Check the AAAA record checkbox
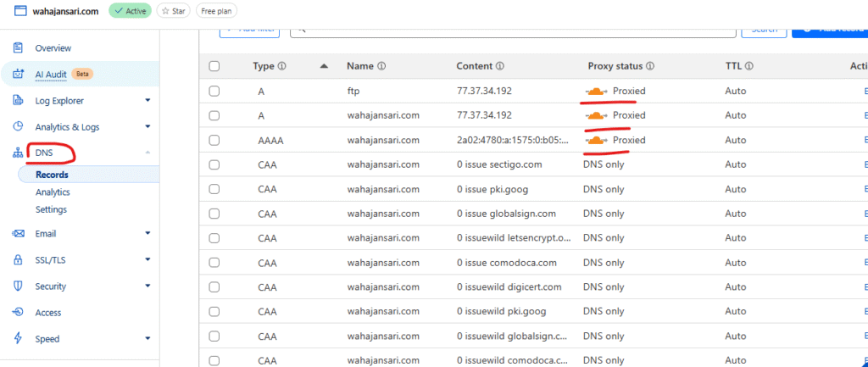Viewport: 868px width, 367px height. pos(214,140)
